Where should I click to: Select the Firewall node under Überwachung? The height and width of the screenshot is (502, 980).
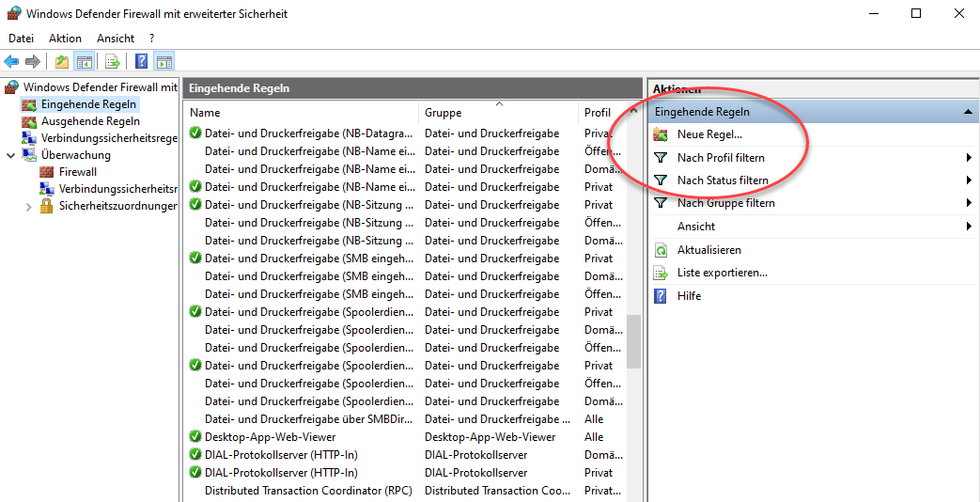coord(77,172)
